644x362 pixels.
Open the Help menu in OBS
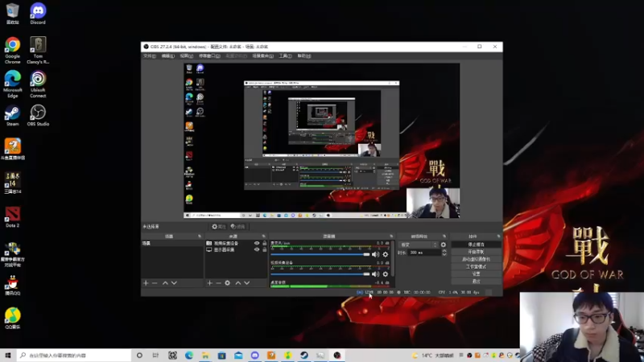click(304, 56)
